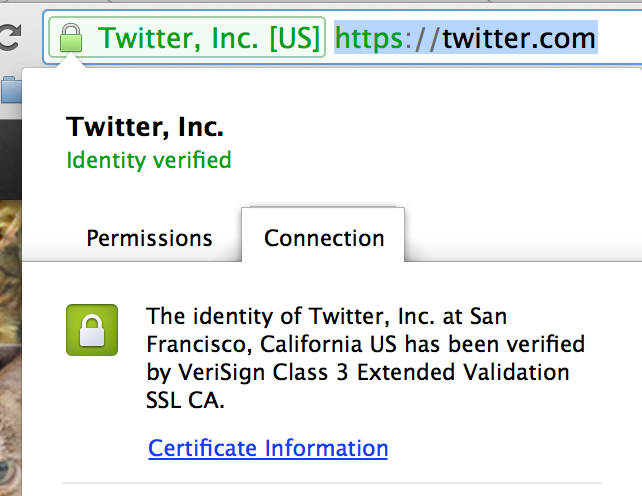Click the large green lock icon in Connection panel

pyautogui.click(x=92, y=330)
